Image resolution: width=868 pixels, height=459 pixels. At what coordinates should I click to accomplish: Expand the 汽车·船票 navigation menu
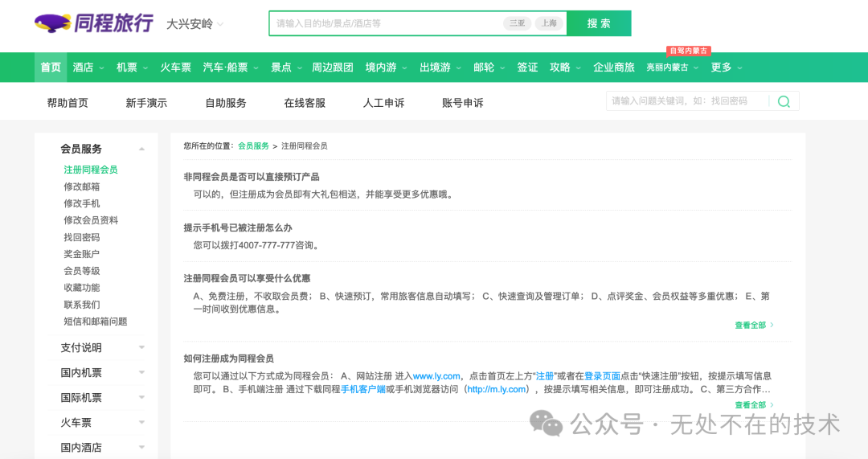pos(231,67)
